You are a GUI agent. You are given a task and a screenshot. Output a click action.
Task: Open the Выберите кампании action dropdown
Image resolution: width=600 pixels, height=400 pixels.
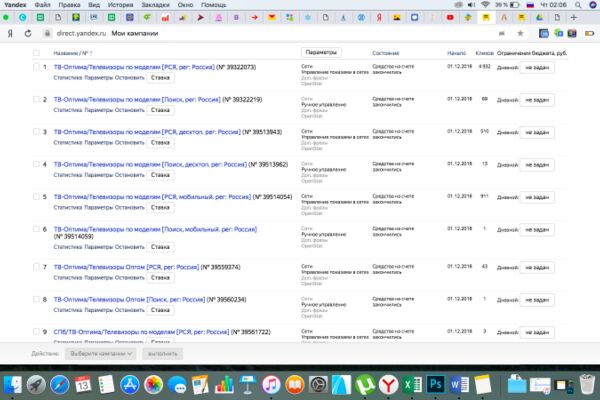[101, 353]
